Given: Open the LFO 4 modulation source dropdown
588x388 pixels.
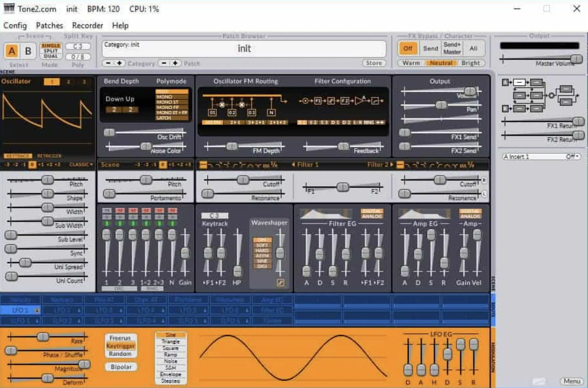Looking at the screenshot, I should pos(146,310).
